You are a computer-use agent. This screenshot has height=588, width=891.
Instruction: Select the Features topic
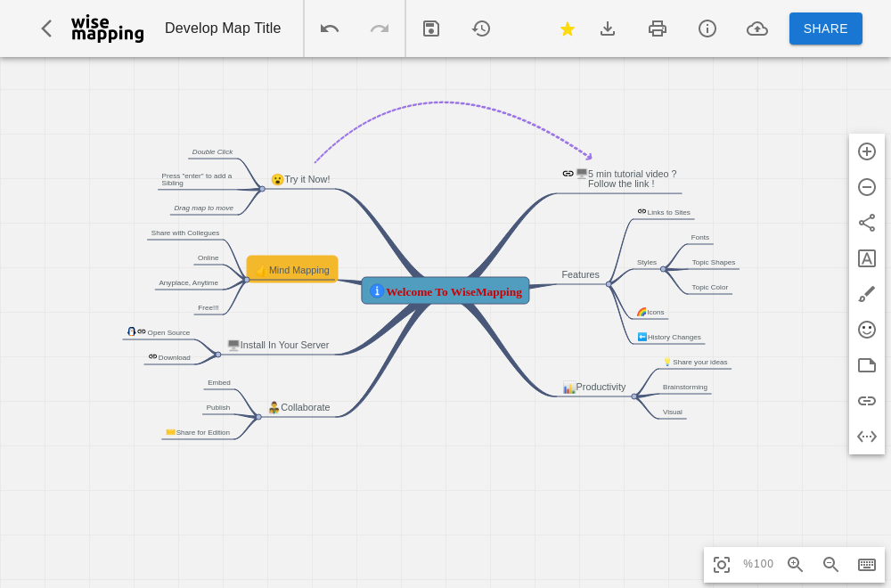[580, 275]
